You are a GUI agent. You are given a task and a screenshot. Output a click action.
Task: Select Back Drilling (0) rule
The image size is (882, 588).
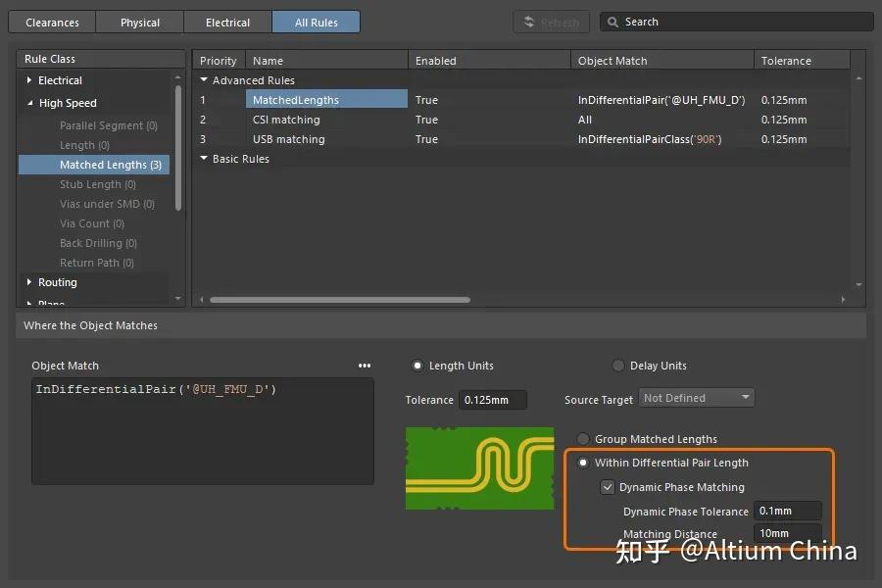click(x=98, y=243)
